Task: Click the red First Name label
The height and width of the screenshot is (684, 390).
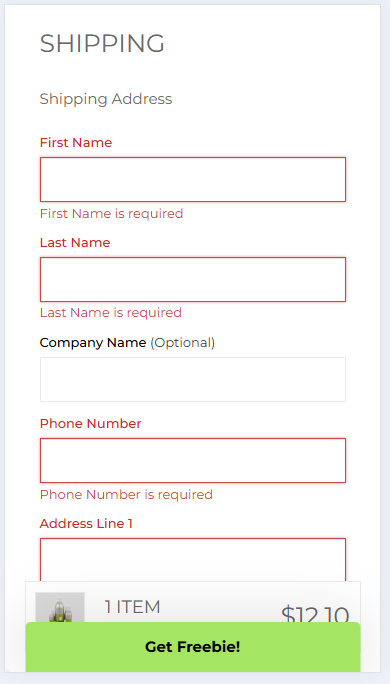Action: tap(76, 142)
